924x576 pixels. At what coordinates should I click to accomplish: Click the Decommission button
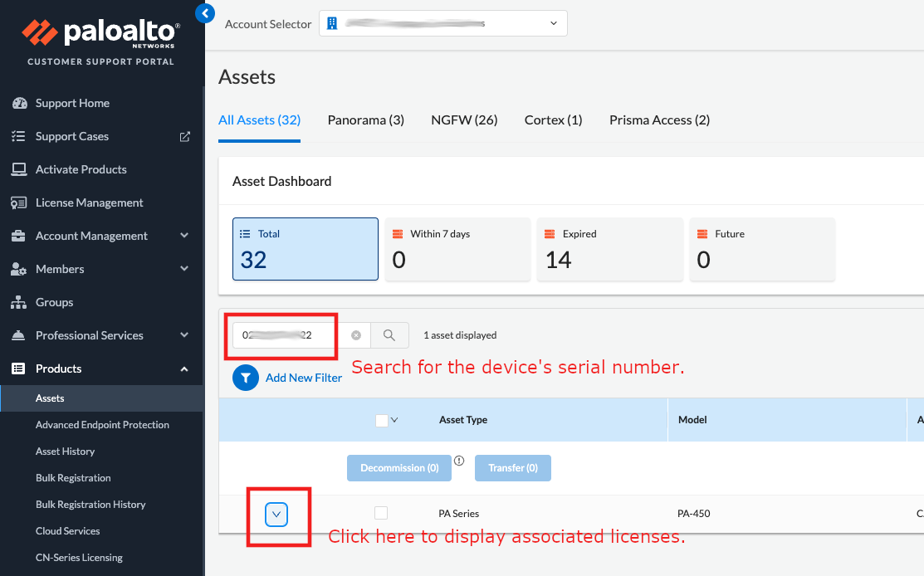tap(399, 467)
